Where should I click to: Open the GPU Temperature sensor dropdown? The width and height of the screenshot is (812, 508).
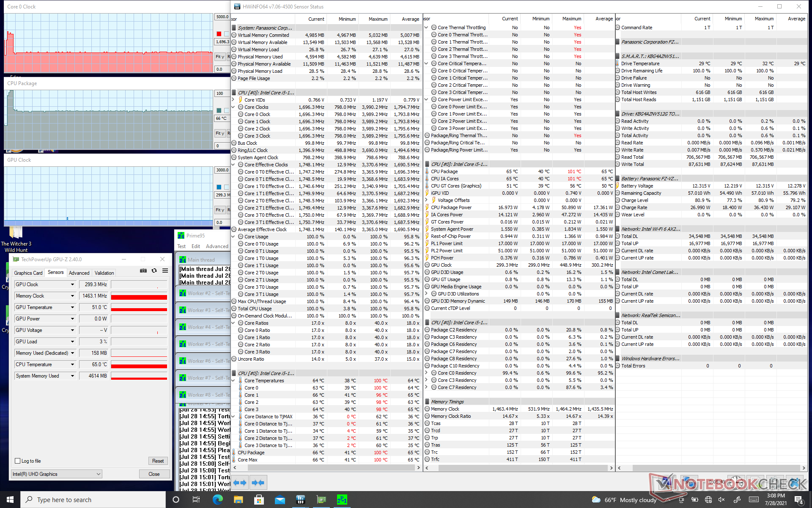(72, 307)
